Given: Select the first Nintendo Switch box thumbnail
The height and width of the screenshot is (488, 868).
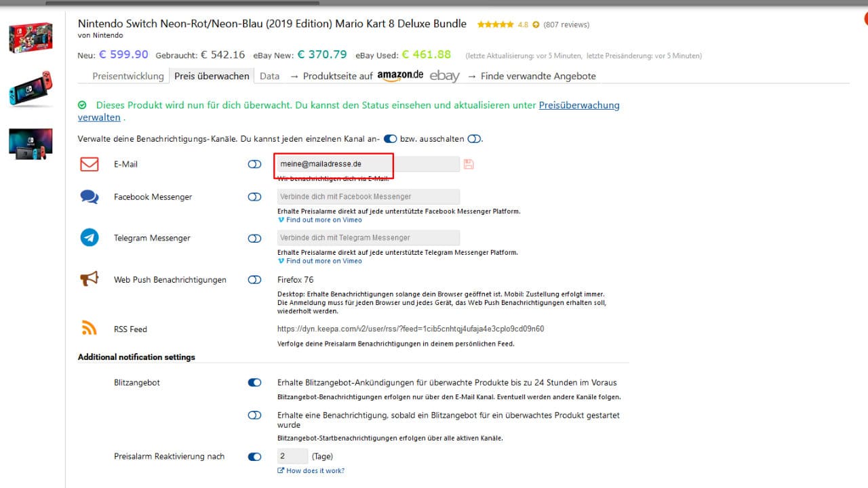Looking at the screenshot, I should pyautogui.click(x=31, y=38).
